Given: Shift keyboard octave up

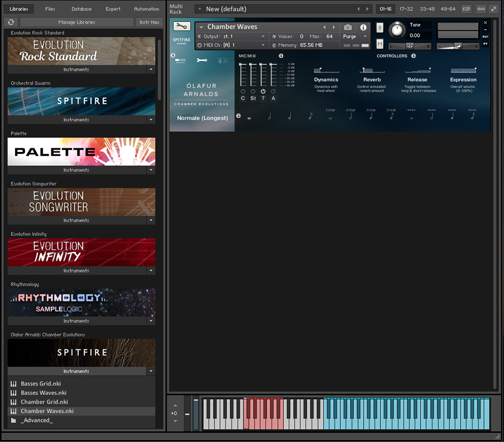Looking at the screenshot, I should pyautogui.click(x=175, y=405).
